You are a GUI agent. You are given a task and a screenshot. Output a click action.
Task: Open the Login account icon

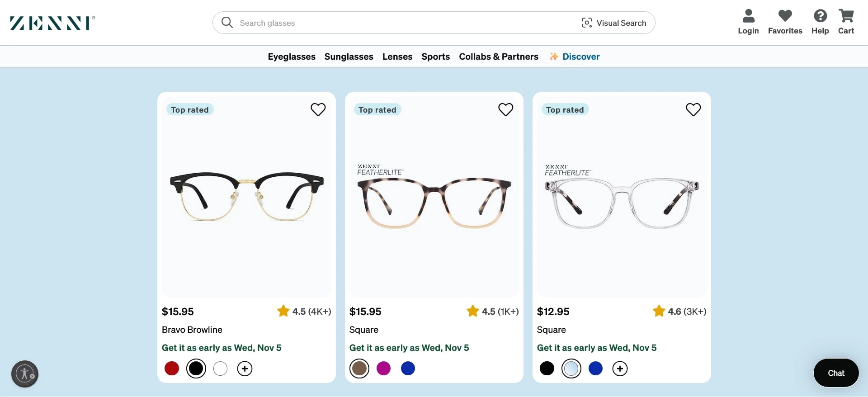[748, 17]
